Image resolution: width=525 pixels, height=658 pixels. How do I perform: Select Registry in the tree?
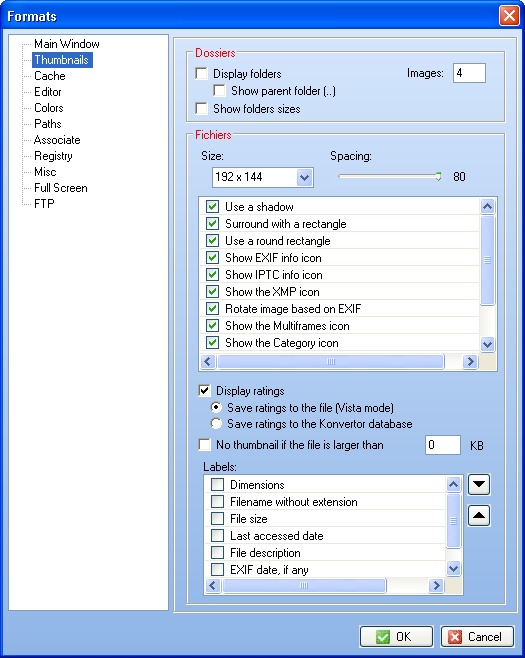[x=53, y=156]
